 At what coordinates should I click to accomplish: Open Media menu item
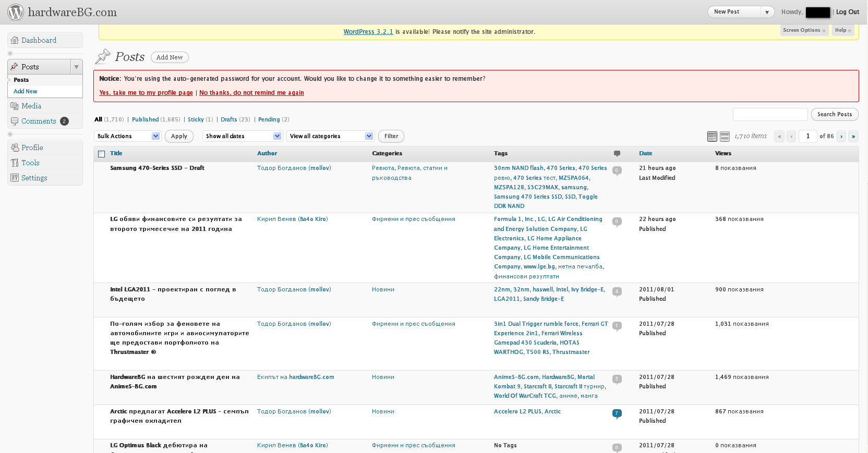[x=31, y=106]
